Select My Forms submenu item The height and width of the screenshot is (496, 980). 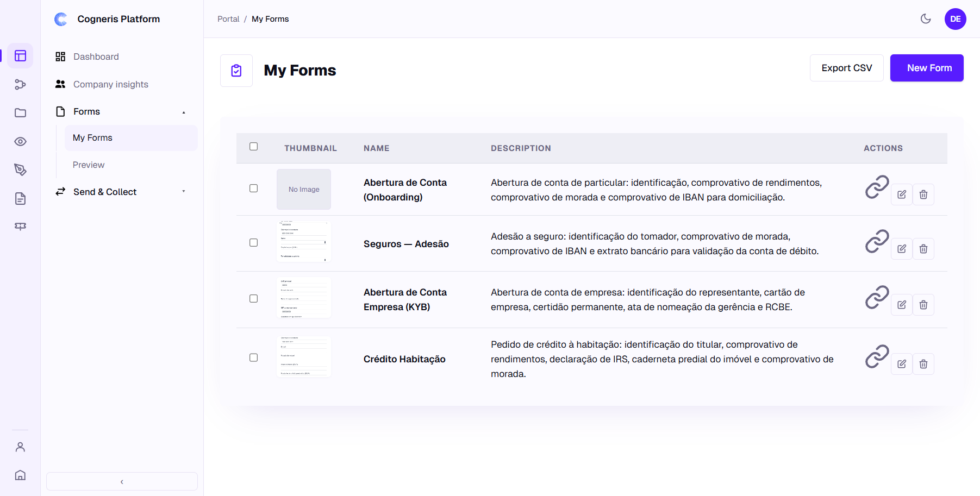(131, 138)
